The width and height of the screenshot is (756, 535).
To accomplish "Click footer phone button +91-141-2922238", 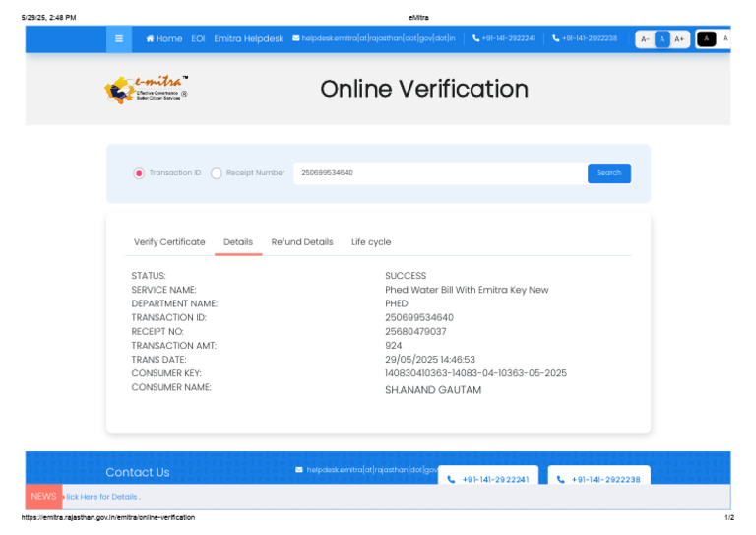I will point(598,479).
